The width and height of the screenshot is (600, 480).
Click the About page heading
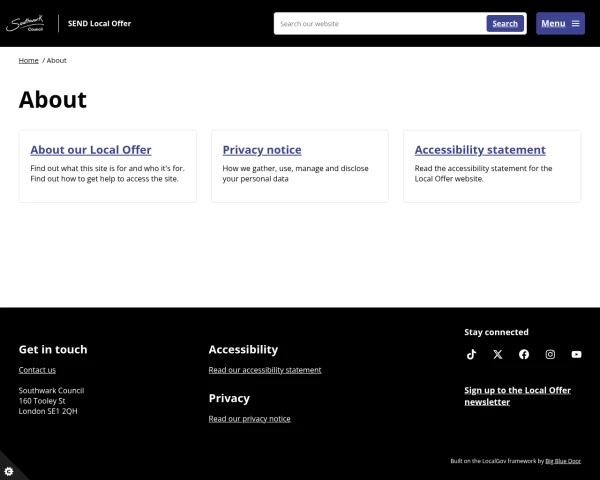[x=53, y=100]
